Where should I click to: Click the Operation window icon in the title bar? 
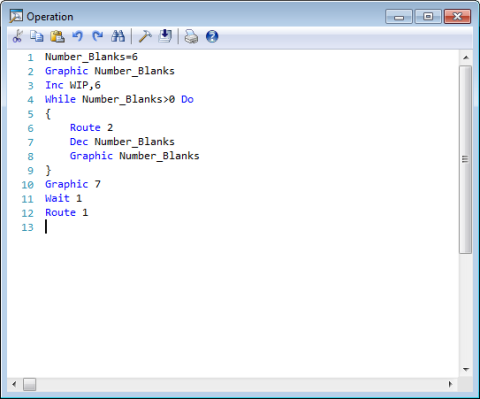point(16,16)
